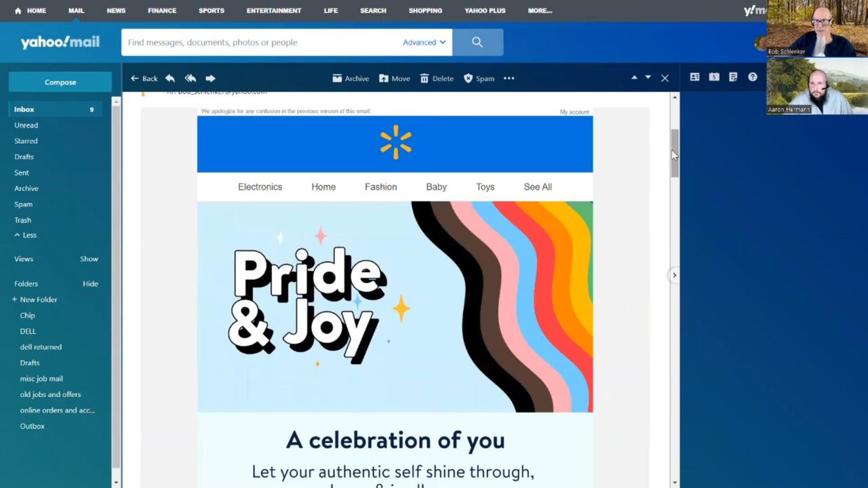The height and width of the screenshot is (488, 868).
Task: Open Finance in the top navigation
Action: click(162, 11)
